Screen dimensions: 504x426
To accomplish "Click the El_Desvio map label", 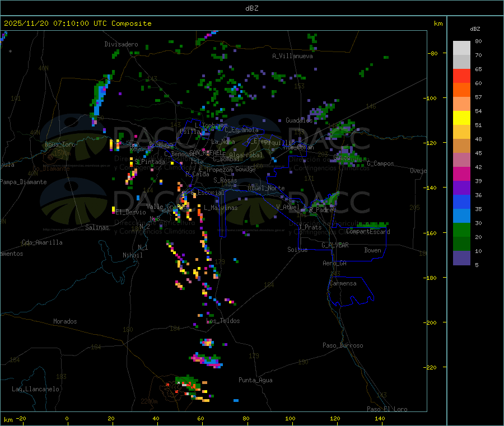I will [130, 212].
